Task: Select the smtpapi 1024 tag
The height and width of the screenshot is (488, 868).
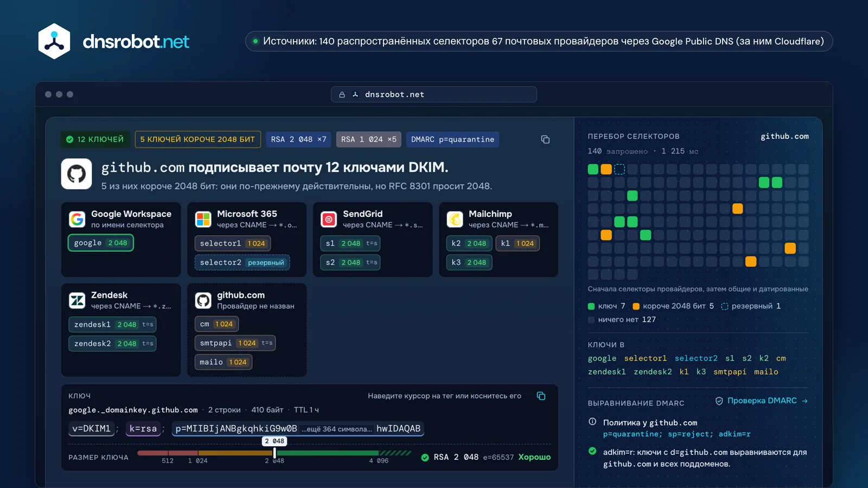Action: click(x=235, y=343)
